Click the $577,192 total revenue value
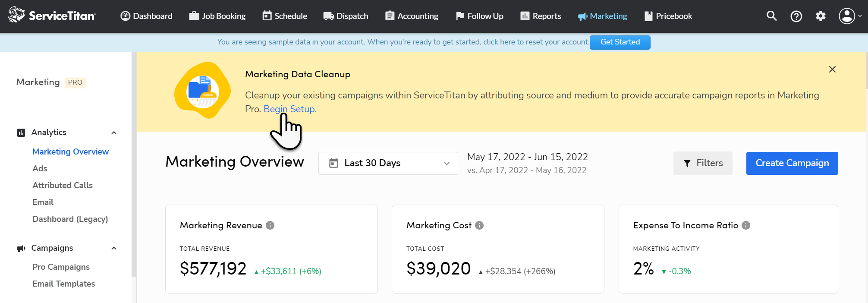 click(213, 268)
